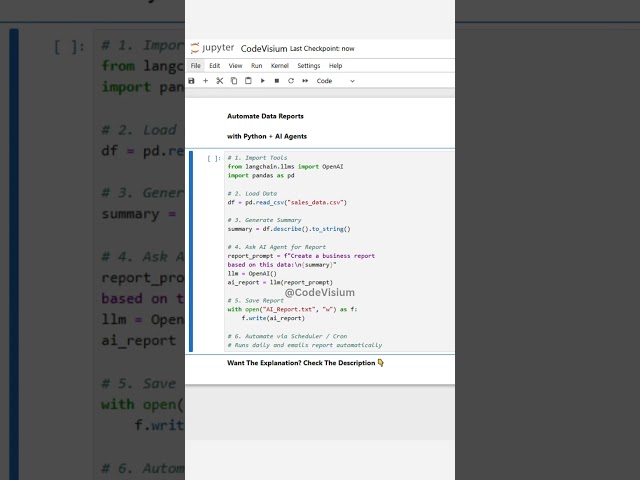
Task: Open the Settings menu
Action: pos(309,66)
